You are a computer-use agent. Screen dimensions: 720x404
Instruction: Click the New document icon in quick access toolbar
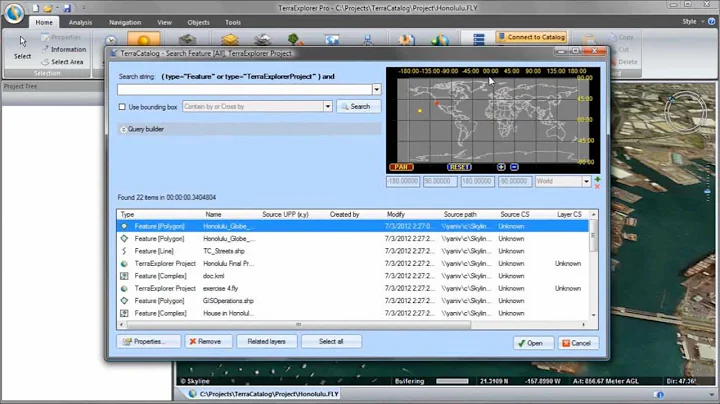click(x=35, y=8)
